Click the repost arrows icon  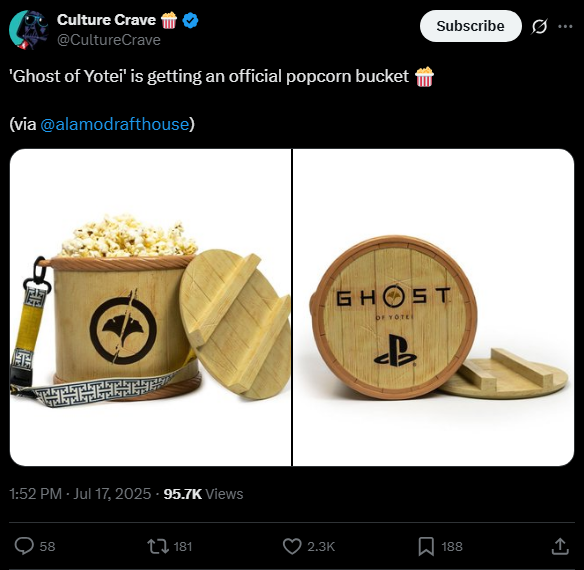tap(158, 547)
